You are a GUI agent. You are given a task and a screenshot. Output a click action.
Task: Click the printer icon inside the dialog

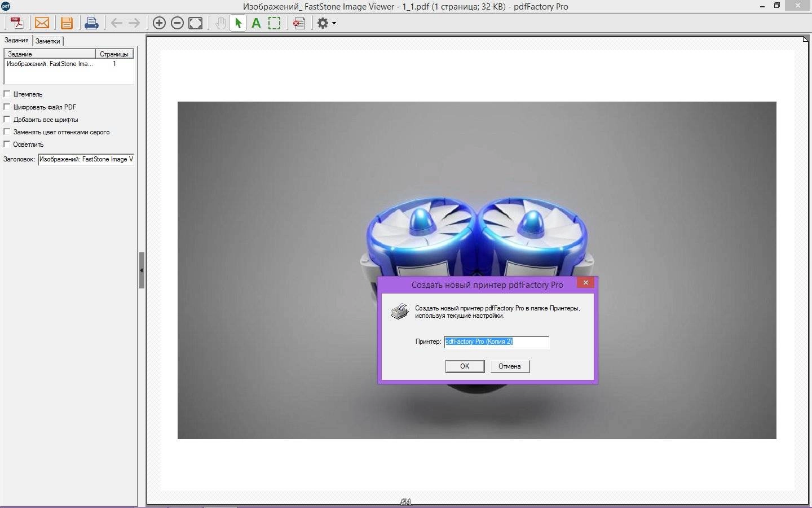[x=399, y=312]
